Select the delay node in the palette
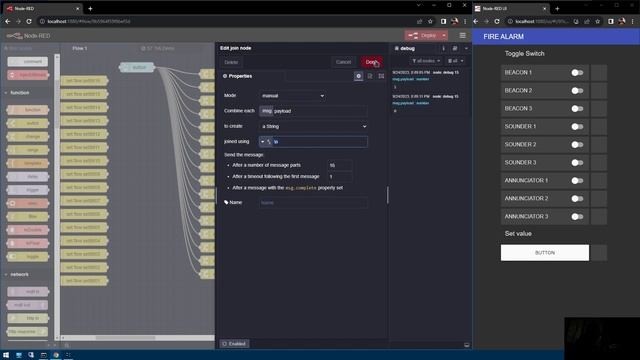Screen dimensions: 640x360 click(x=28, y=176)
